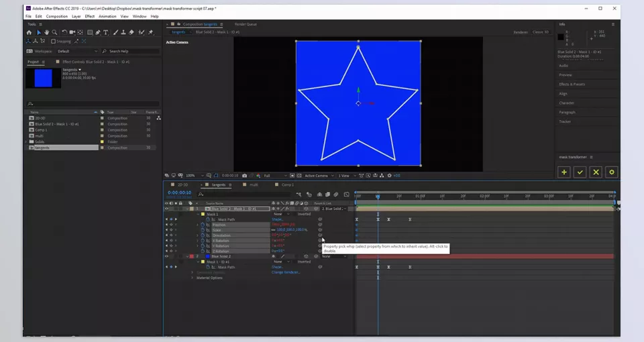Click mask transformer gear settings icon
Viewport: 644px width, 342px height.
click(611, 172)
